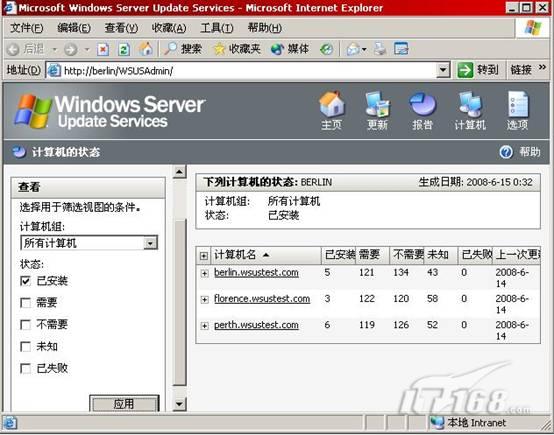
Task: Click the address bar URL field
Action: 248,71
